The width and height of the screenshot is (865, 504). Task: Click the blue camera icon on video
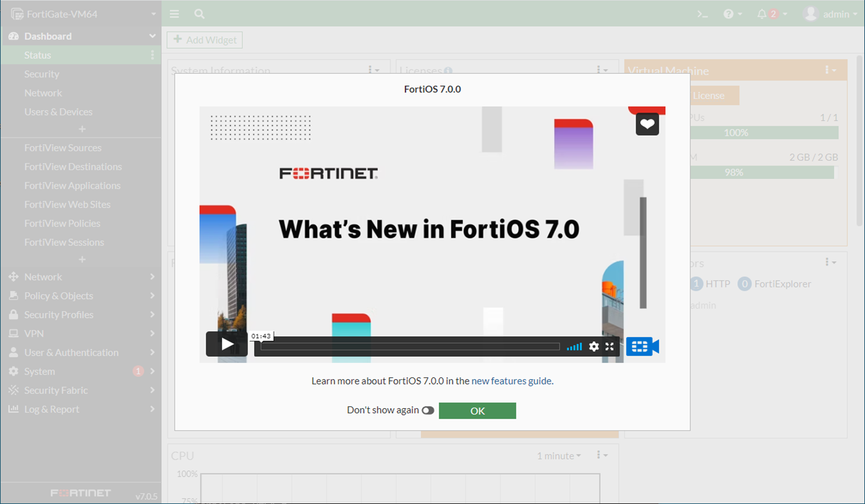coord(642,347)
